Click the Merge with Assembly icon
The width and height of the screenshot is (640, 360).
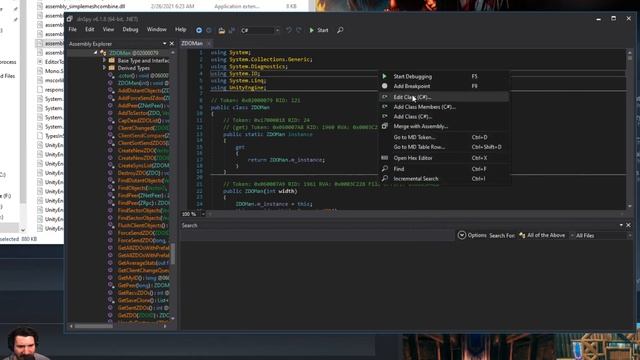[384, 126]
